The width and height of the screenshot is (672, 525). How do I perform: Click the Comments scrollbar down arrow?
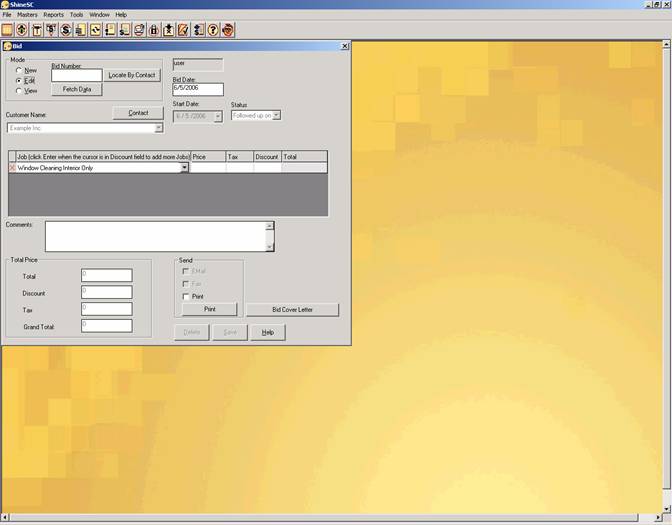pyautogui.click(x=270, y=247)
